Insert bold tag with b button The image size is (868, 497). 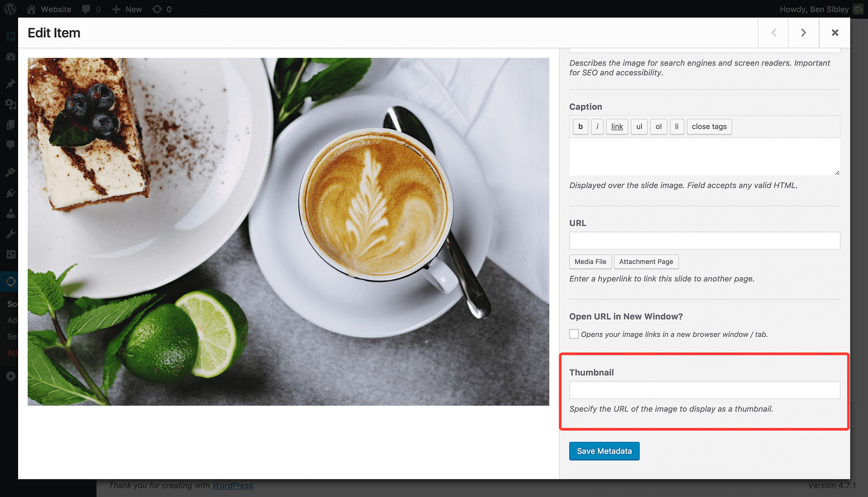(580, 127)
